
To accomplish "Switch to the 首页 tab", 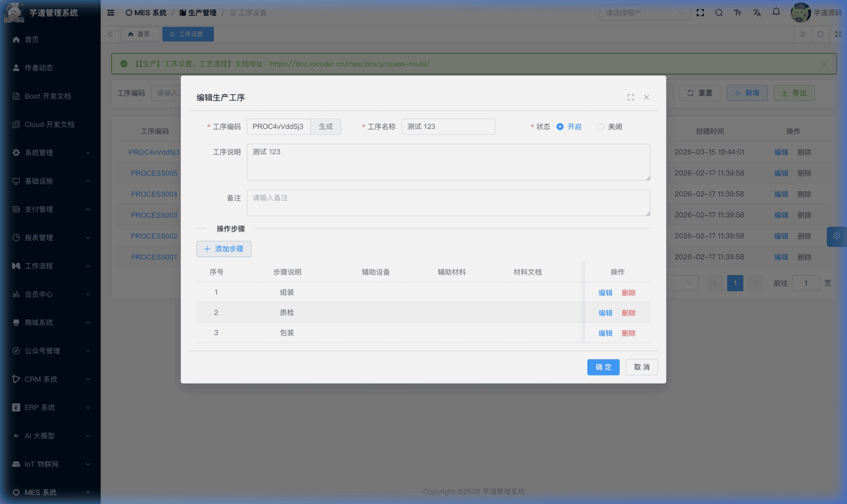I will (140, 34).
